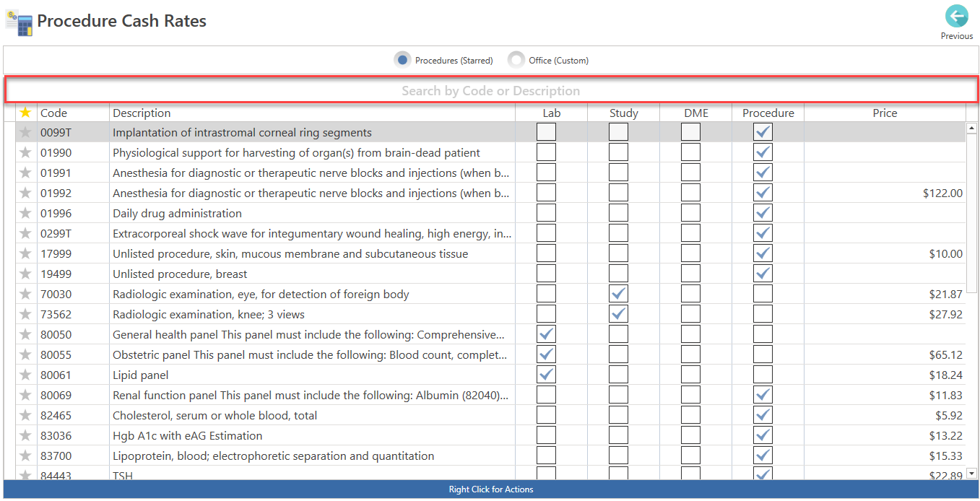Viewport: 980px width, 501px height.
Task: Toggle star for Lipoprotein code 83700
Action: [26, 456]
